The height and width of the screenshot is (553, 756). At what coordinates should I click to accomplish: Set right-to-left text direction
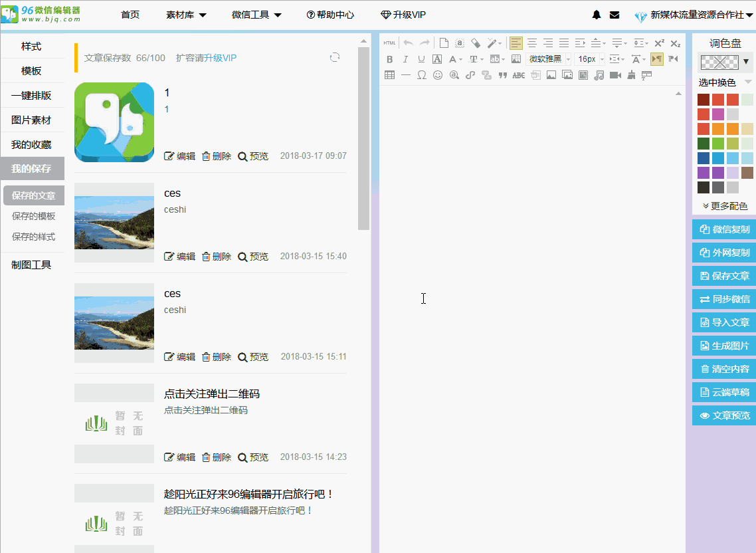pyautogui.click(x=673, y=59)
